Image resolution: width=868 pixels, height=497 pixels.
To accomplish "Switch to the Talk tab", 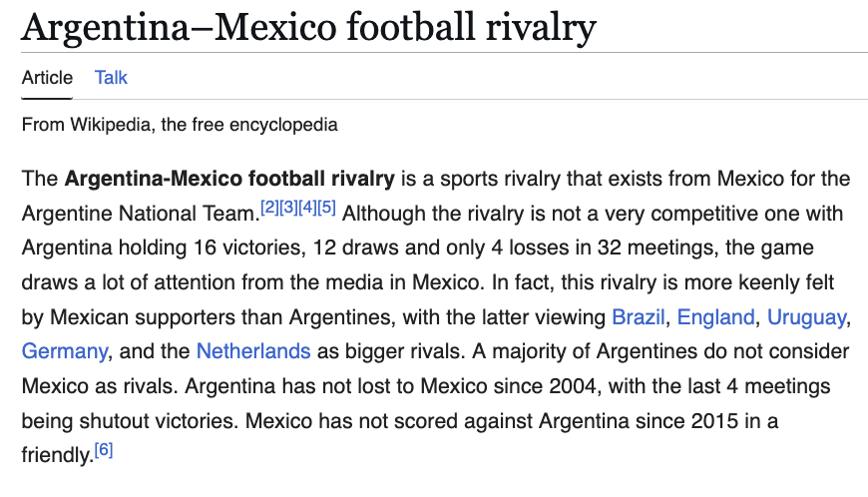I will click(x=111, y=78).
